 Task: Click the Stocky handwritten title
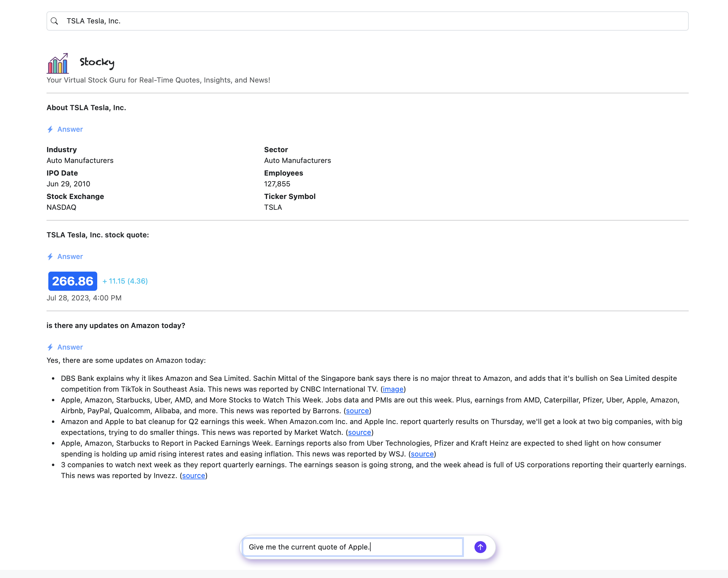point(97,62)
